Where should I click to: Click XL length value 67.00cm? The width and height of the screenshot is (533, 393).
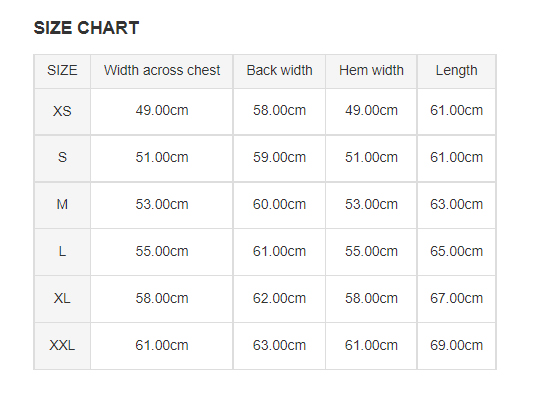(x=457, y=299)
